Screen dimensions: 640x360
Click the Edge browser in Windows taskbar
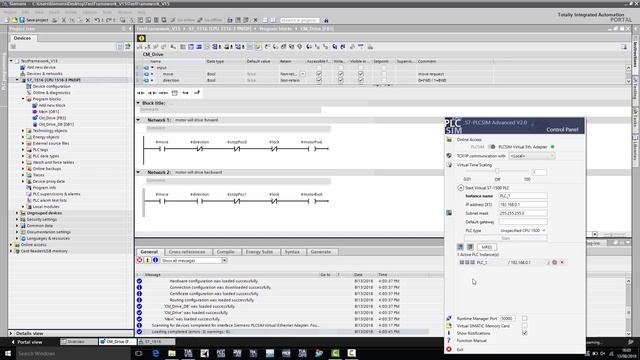pos(156,353)
